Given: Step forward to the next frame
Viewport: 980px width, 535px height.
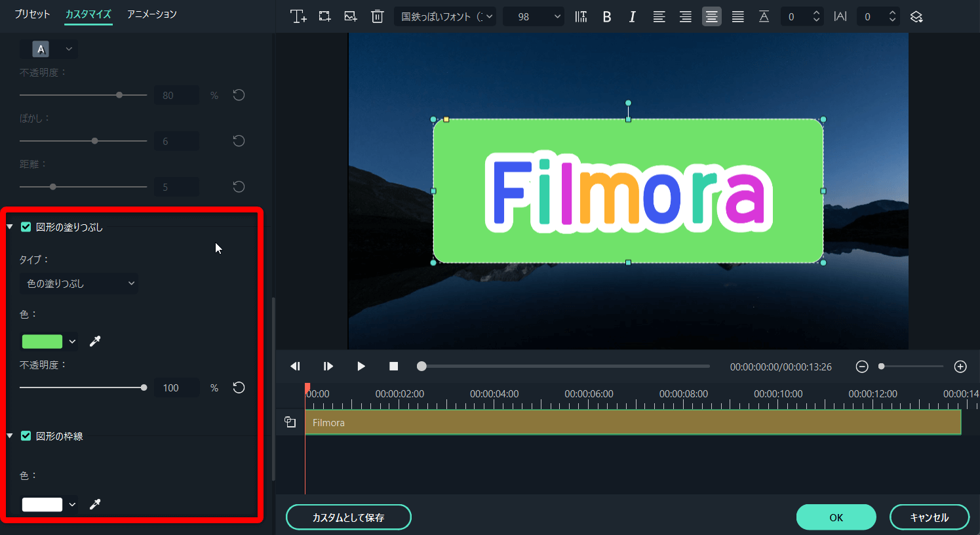Looking at the screenshot, I should coord(328,367).
